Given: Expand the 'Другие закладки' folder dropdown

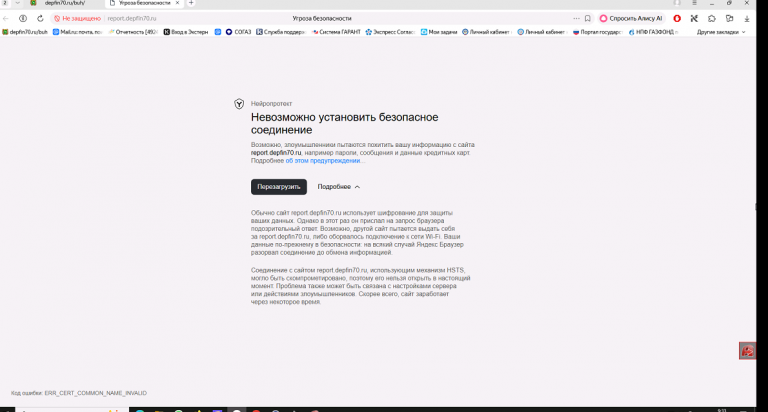Looking at the screenshot, I should coord(721,32).
